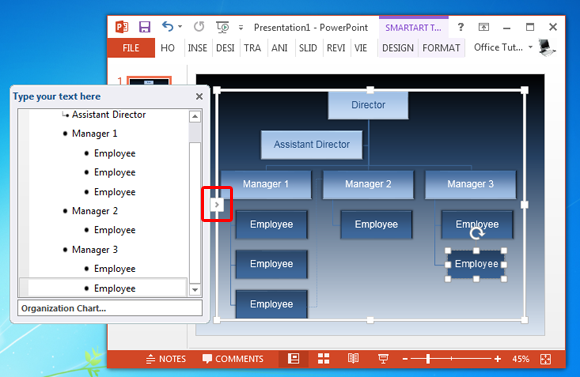
Task: Close the Type your text here pane
Action: [199, 97]
